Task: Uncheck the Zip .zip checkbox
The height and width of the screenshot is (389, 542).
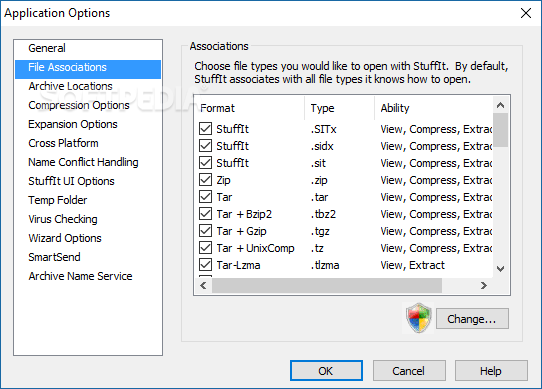Action: 205,180
